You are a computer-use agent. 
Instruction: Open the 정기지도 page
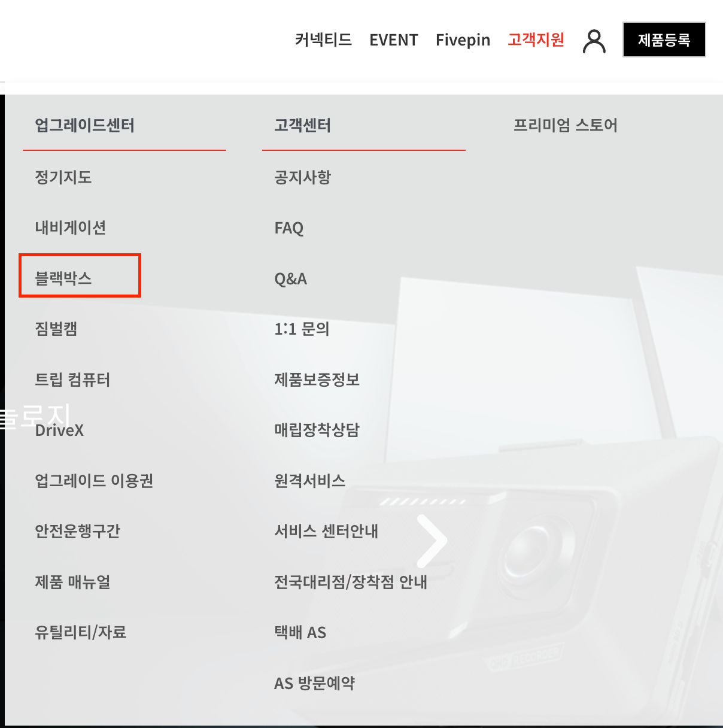click(x=63, y=177)
